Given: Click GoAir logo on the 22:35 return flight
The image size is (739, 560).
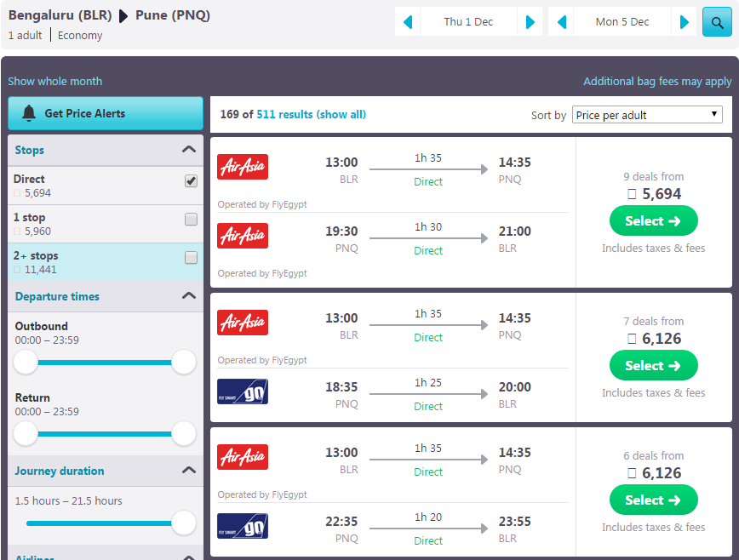Looking at the screenshot, I should [243, 526].
